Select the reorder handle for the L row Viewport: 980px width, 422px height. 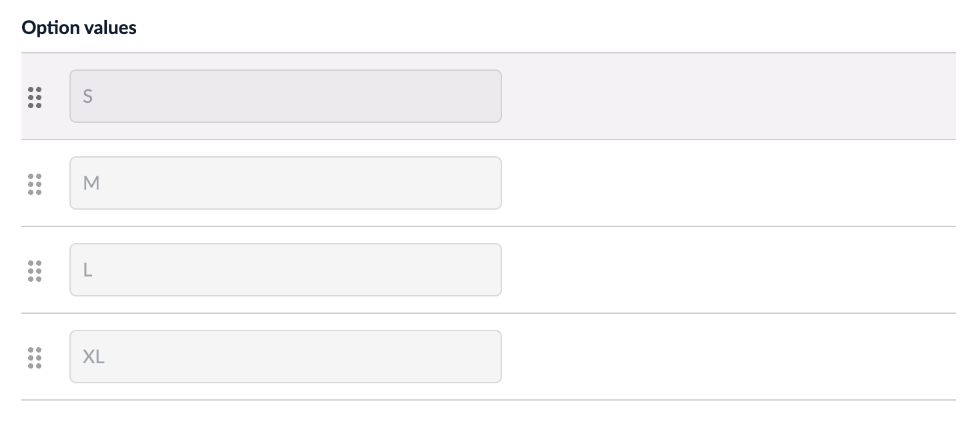(35, 270)
